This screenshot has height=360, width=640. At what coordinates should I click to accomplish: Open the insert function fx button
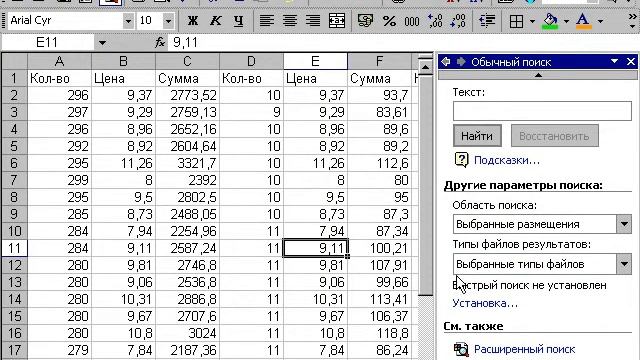[x=160, y=42]
